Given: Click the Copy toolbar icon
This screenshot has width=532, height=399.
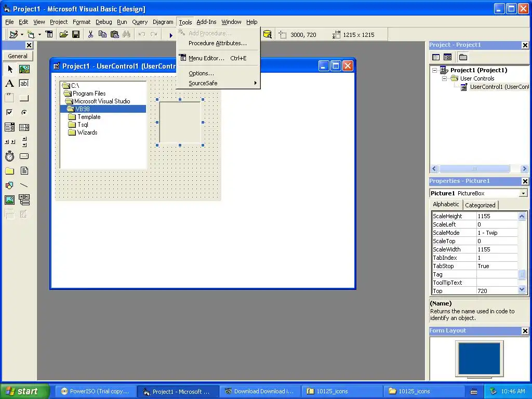Looking at the screenshot, I should tap(102, 34).
